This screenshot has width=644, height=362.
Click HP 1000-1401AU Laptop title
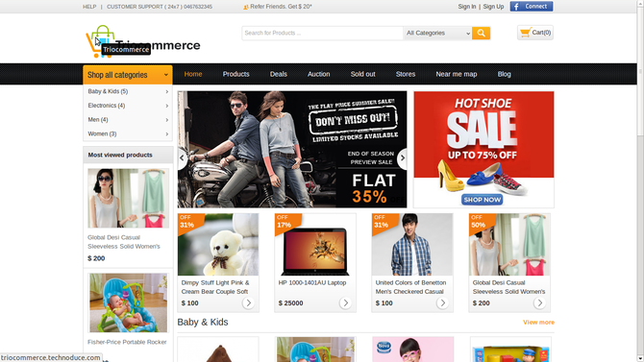[x=312, y=282]
